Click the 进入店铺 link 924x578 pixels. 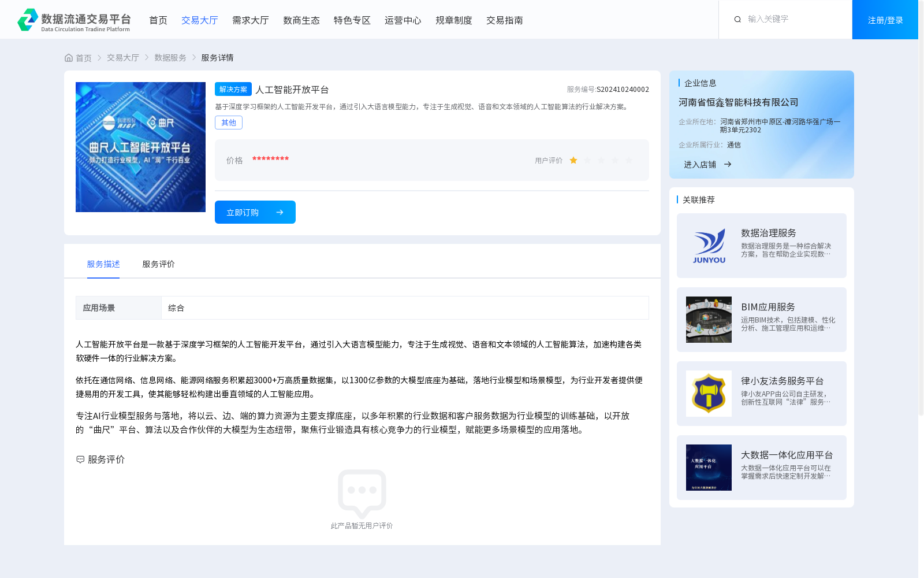tap(700, 164)
